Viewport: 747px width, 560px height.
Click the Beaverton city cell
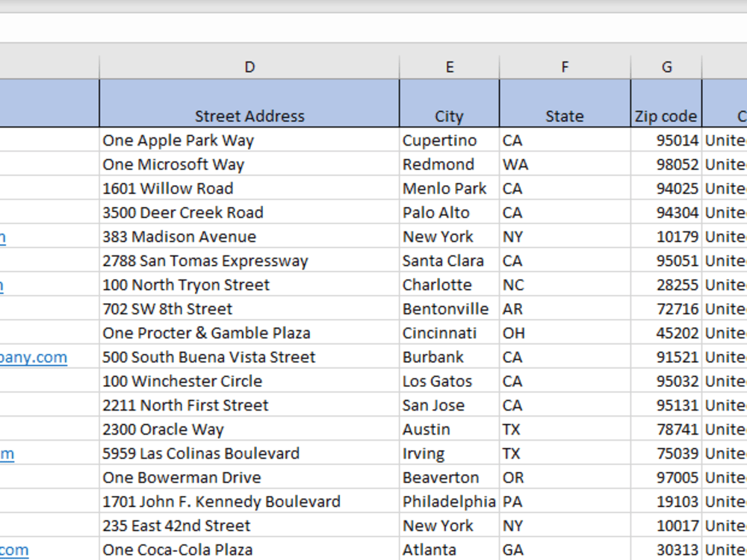click(x=449, y=476)
